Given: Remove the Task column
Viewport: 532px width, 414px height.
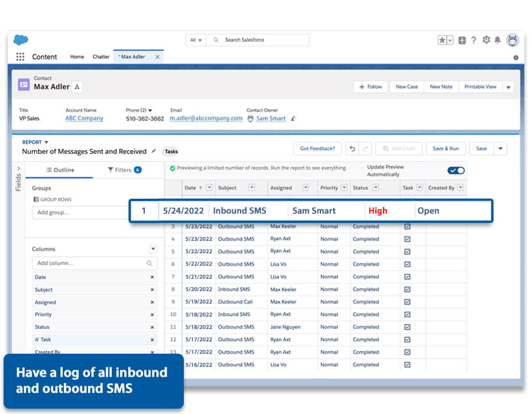Looking at the screenshot, I should [x=153, y=339].
